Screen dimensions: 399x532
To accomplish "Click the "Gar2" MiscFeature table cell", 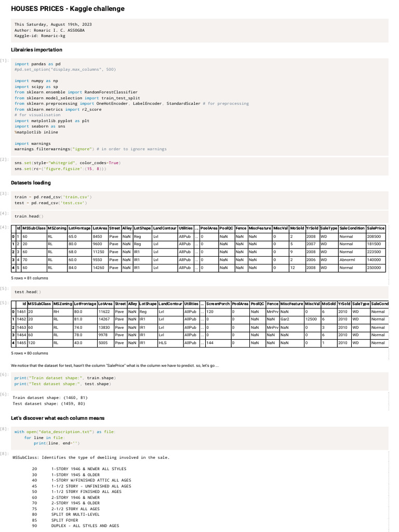I will tap(285, 319).
